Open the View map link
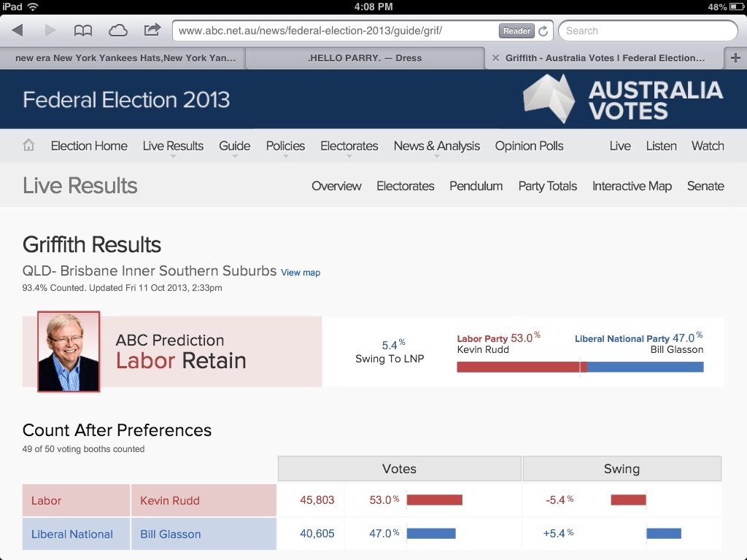 301,273
